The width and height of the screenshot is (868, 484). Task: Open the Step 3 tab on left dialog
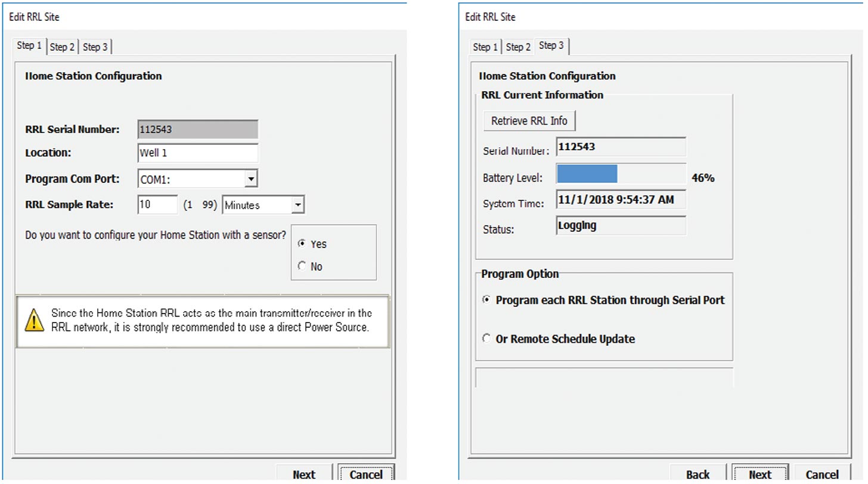pos(95,47)
